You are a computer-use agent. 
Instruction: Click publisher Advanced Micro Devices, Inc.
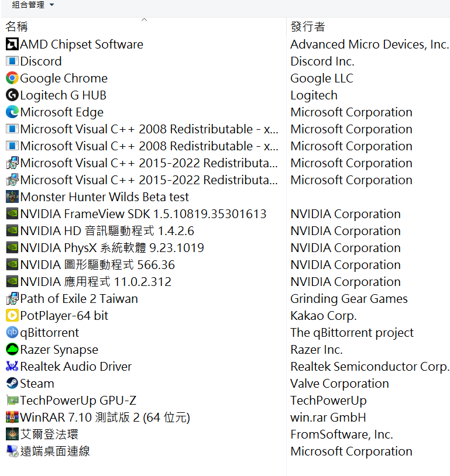(x=369, y=44)
